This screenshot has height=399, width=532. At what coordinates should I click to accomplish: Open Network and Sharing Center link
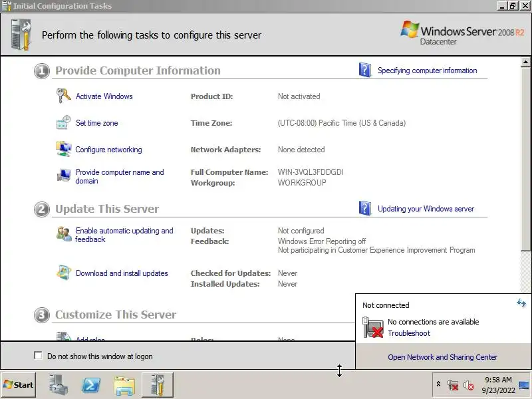[x=442, y=357]
